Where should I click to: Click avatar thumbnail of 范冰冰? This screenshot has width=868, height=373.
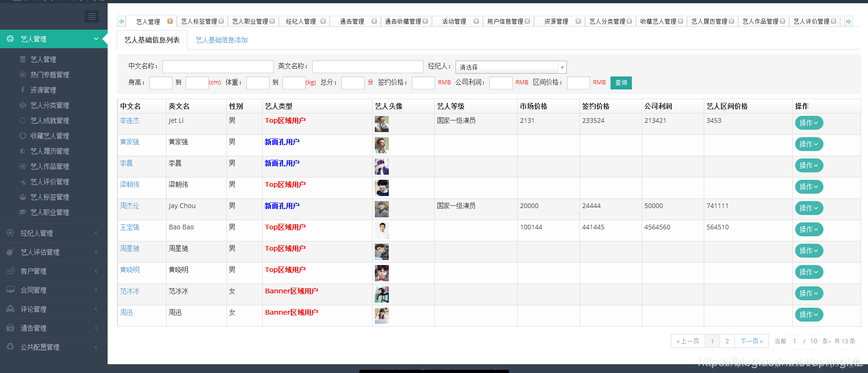click(x=382, y=295)
